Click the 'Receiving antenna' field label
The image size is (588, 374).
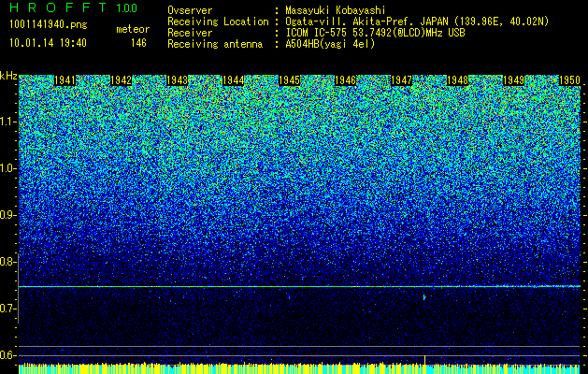pos(215,44)
